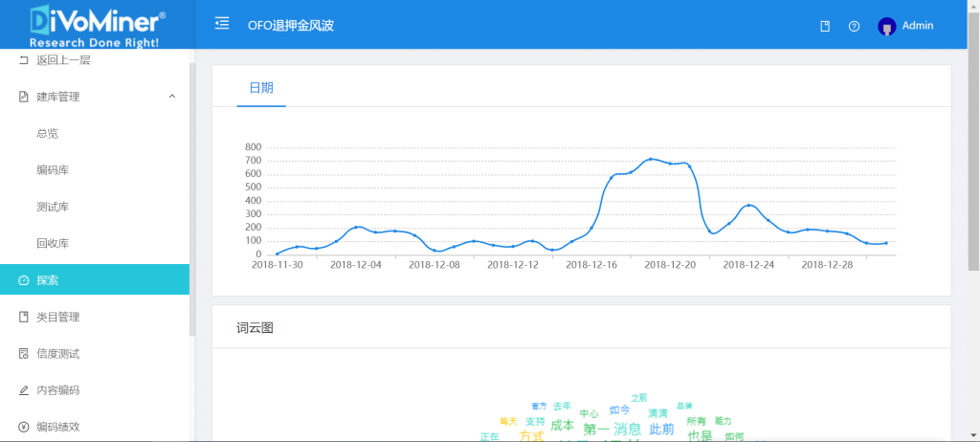The width and height of the screenshot is (980, 442).
Task: Click the 2018-12-16 axis label
Action: [x=591, y=264]
